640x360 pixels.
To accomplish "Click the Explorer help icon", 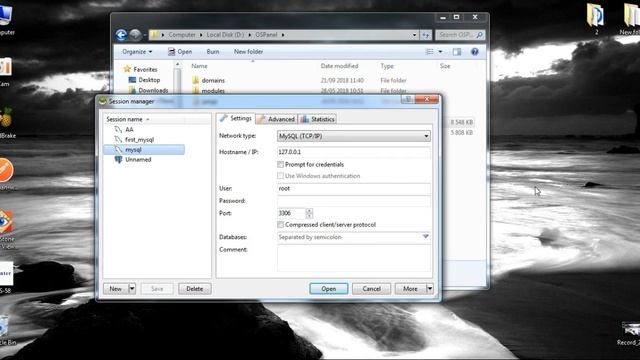I will coord(474,52).
